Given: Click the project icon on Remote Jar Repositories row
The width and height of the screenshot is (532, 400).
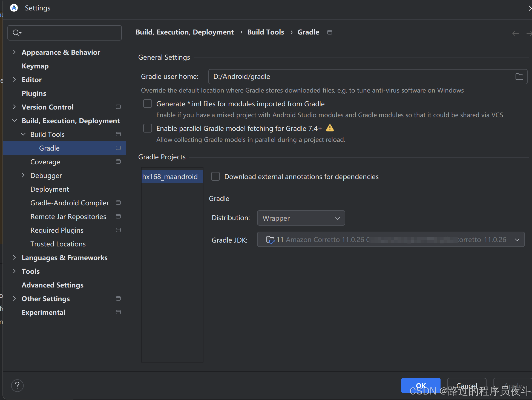Looking at the screenshot, I should click(x=118, y=216).
